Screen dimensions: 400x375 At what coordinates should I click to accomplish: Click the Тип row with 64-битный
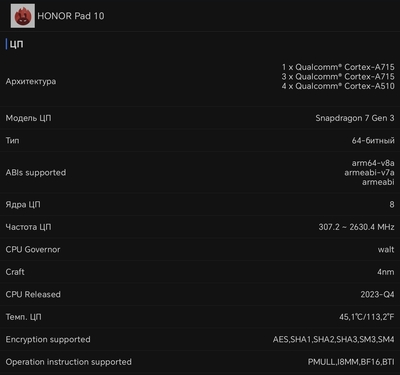point(200,140)
